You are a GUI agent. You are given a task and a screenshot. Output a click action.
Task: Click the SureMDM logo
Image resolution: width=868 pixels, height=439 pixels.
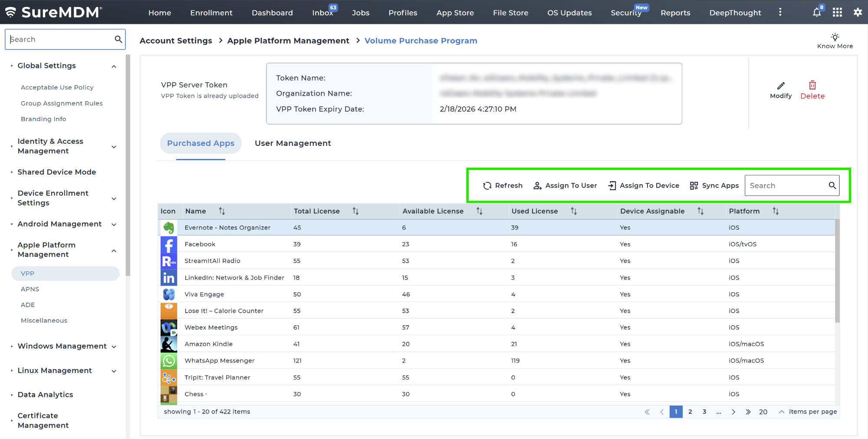54,12
